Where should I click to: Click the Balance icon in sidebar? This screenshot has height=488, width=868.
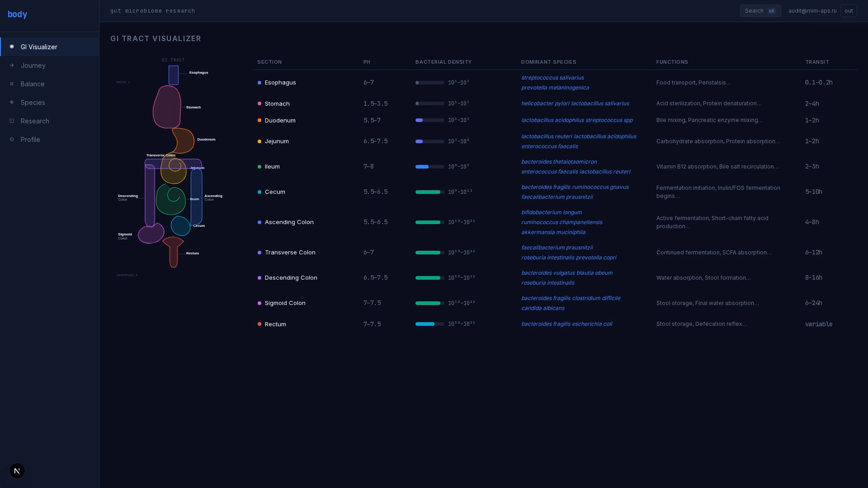[x=12, y=84]
